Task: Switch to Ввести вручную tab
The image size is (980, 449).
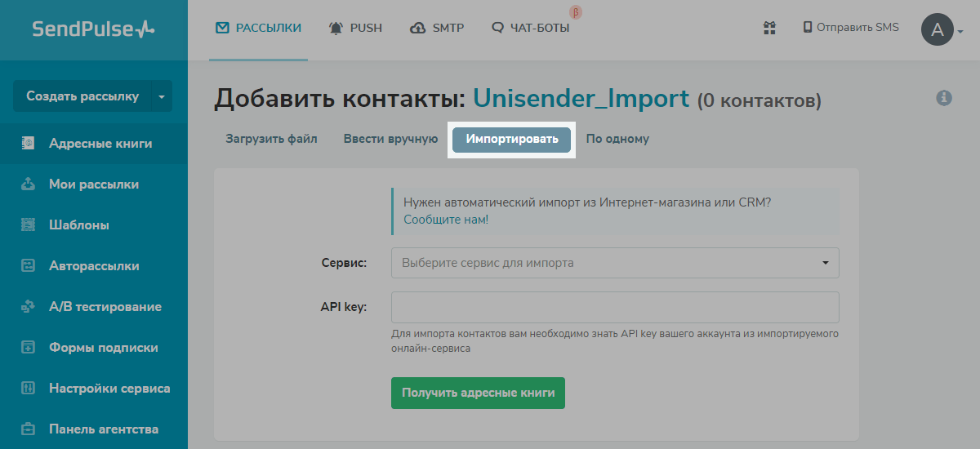Action: 390,139
